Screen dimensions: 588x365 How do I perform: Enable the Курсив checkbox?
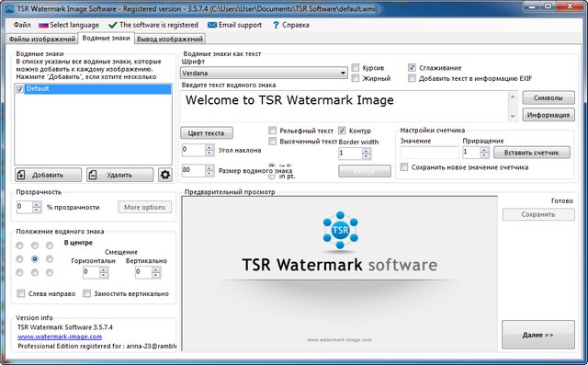[x=356, y=67]
